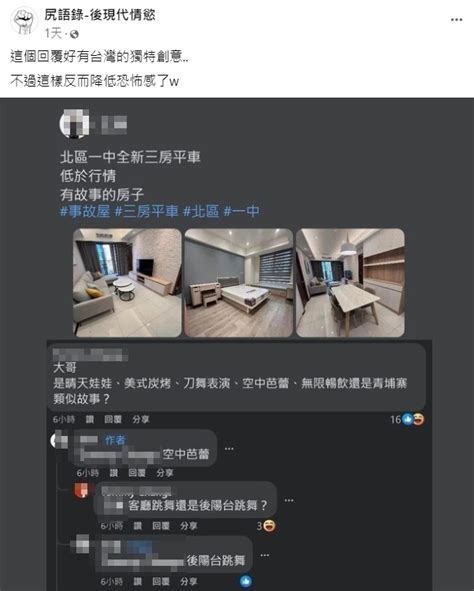Click 回覆 under the 大哥 comment
Viewport: 474px width, 591px height.
click(x=113, y=420)
